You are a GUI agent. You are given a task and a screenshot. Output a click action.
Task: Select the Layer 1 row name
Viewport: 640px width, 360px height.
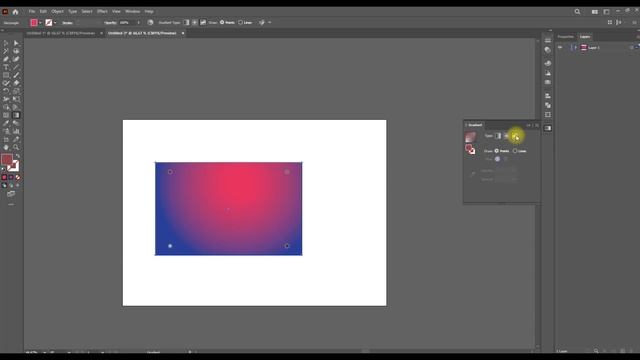point(594,48)
